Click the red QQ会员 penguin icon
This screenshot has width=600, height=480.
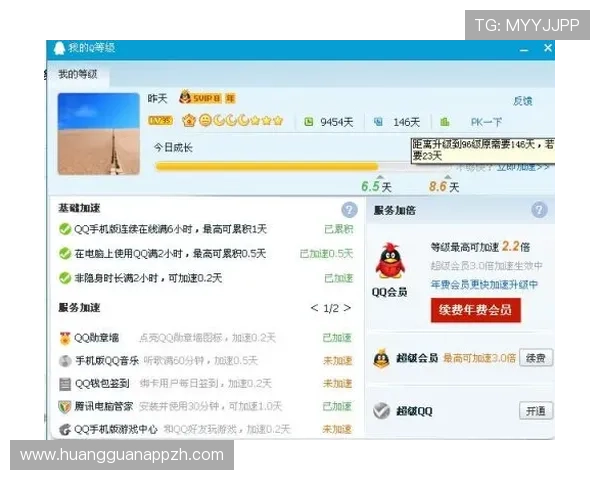pos(390,261)
